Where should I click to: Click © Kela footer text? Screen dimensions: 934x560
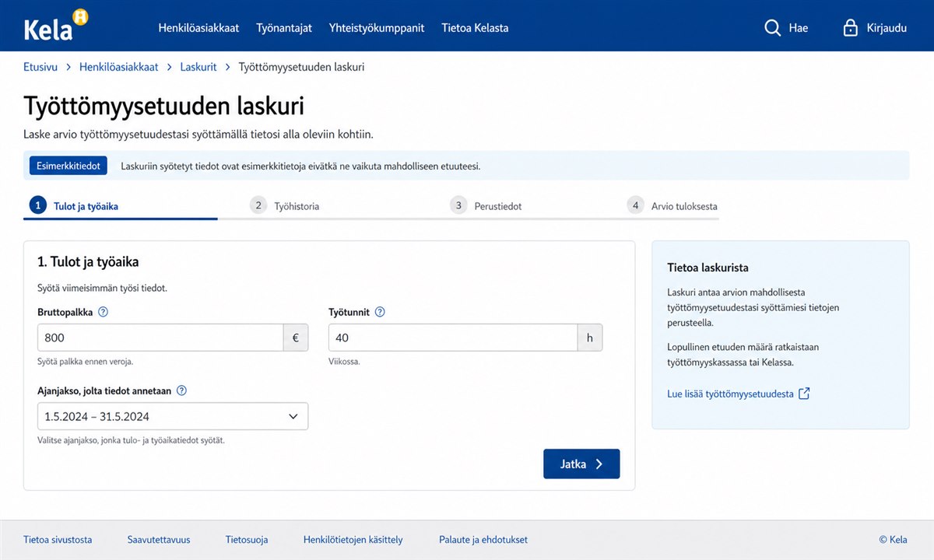pos(893,539)
